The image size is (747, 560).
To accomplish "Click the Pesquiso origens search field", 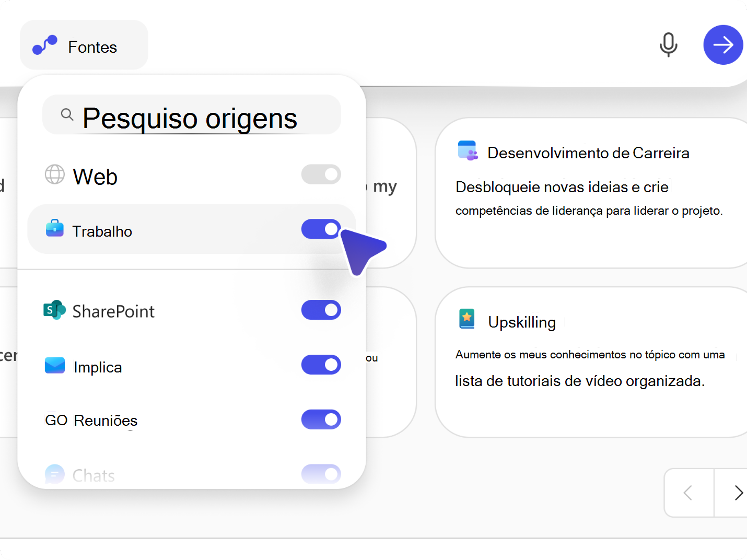I will pos(191,115).
